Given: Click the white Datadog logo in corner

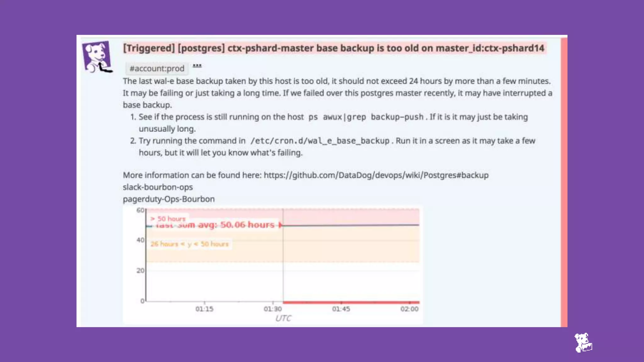Looking at the screenshot, I should pyautogui.click(x=583, y=343).
